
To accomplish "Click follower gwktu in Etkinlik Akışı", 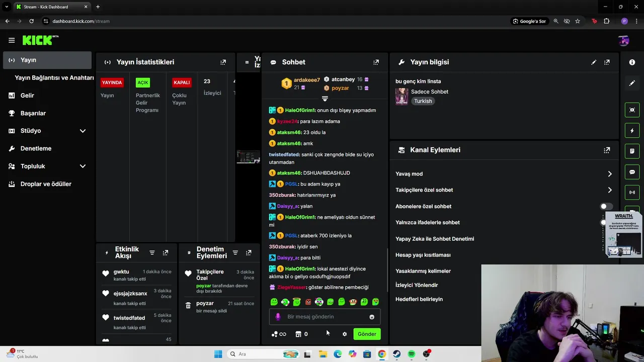I will pyautogui.click(x=121, y=271).
